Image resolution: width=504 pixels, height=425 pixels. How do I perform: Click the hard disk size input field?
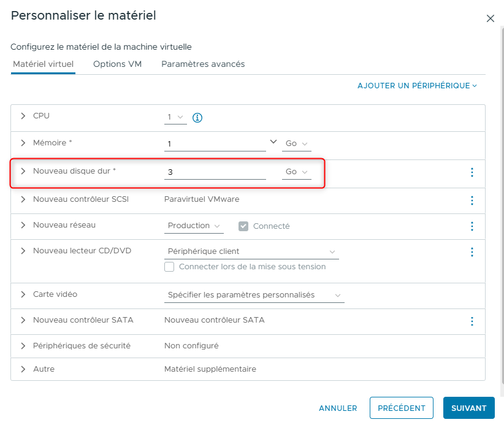point(215,172)
